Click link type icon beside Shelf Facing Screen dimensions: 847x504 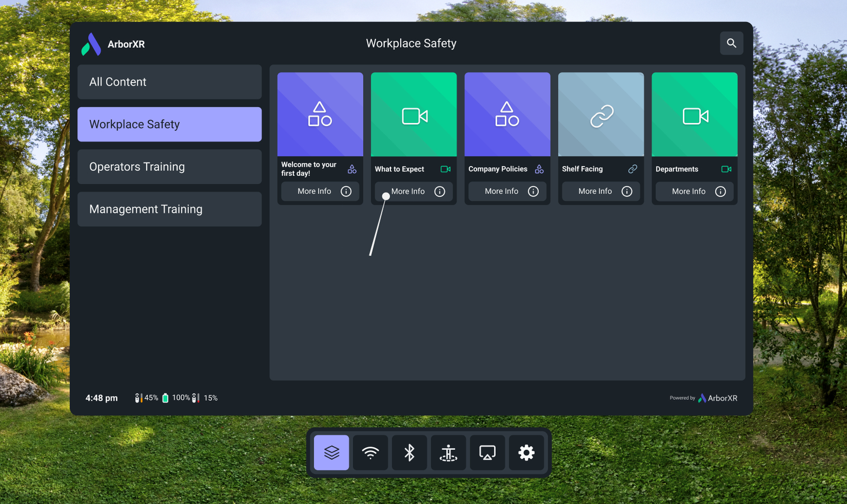[x=633, y=169]
